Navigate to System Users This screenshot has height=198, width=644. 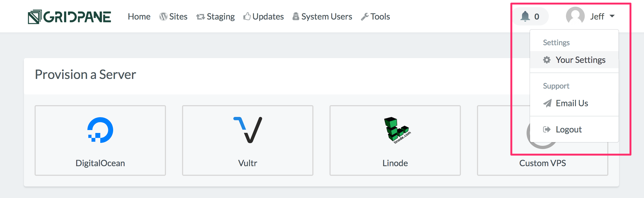322,17
